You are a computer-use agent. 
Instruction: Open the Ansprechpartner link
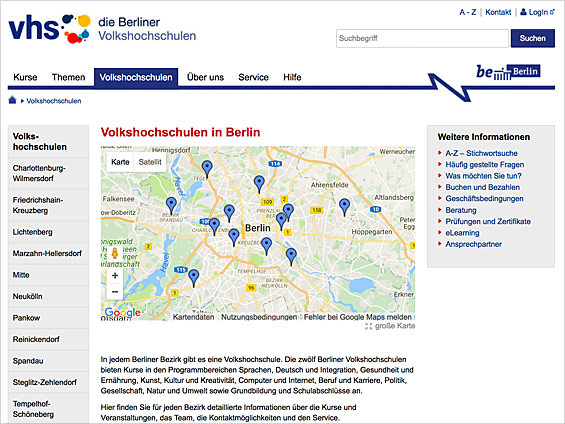click(x=473, y=244)
